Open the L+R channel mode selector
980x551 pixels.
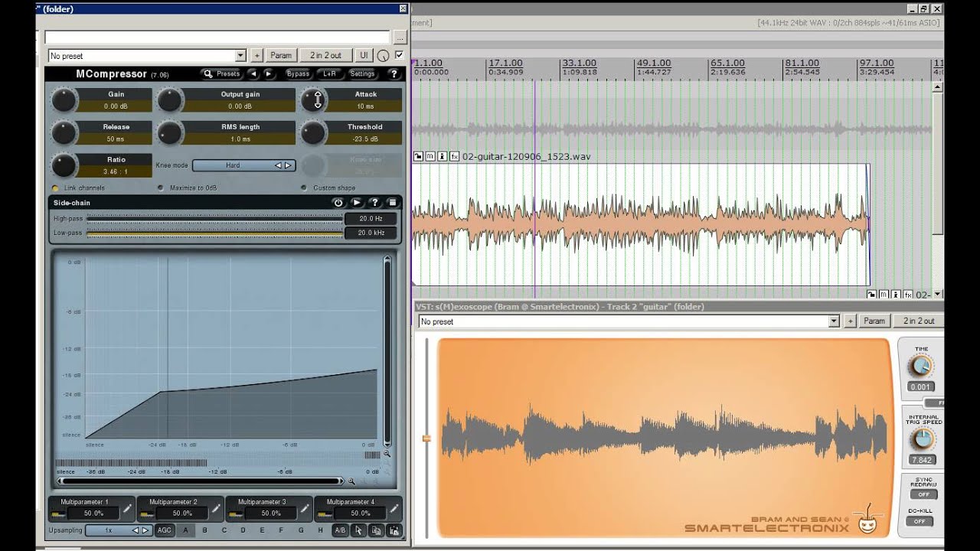click(329, 74)
